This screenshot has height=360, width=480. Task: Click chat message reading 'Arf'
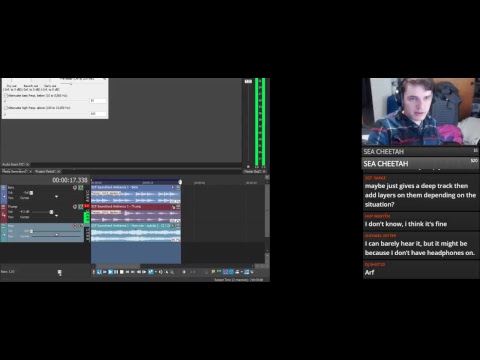click(369, 272)
